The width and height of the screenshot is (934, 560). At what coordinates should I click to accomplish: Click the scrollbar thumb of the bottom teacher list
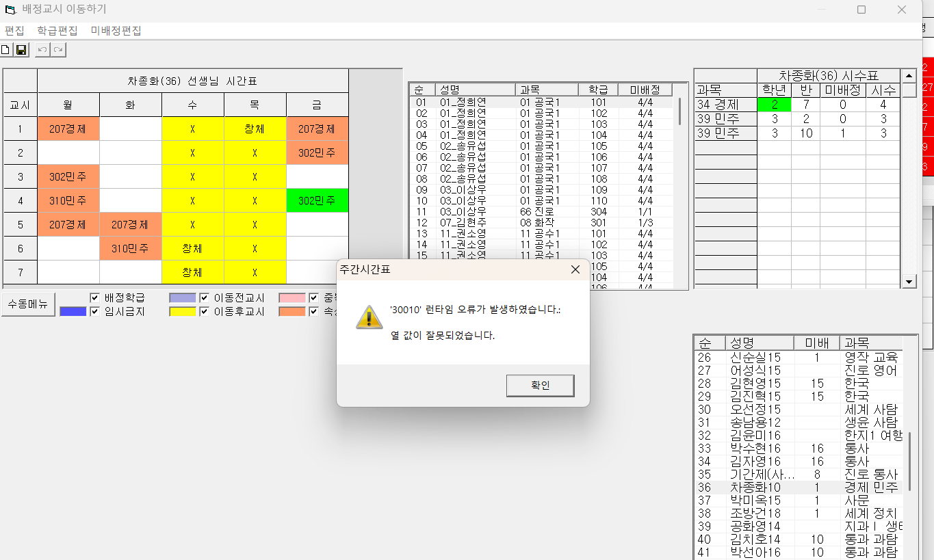(910, 461)
